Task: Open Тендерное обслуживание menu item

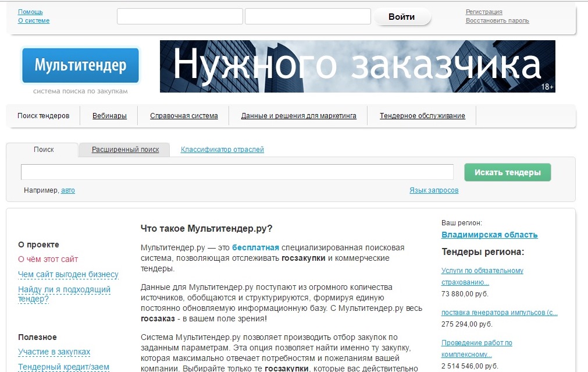Action: [422, 116]
